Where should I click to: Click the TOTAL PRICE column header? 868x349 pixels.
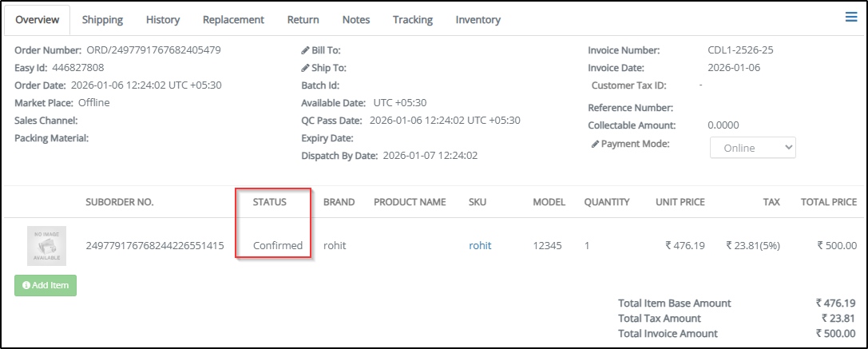pos(828,202)
